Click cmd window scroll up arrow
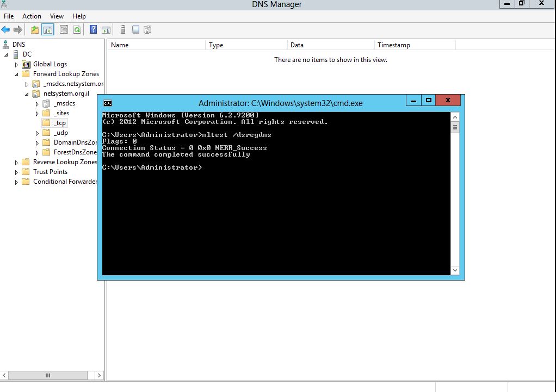This screenshot has height=392, width=556. (x=455, y=117)
